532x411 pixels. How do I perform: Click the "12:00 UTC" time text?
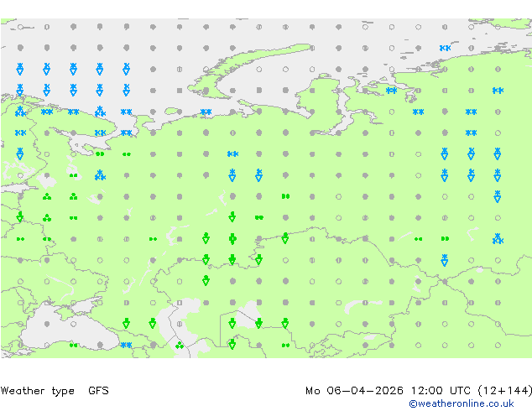441,391
